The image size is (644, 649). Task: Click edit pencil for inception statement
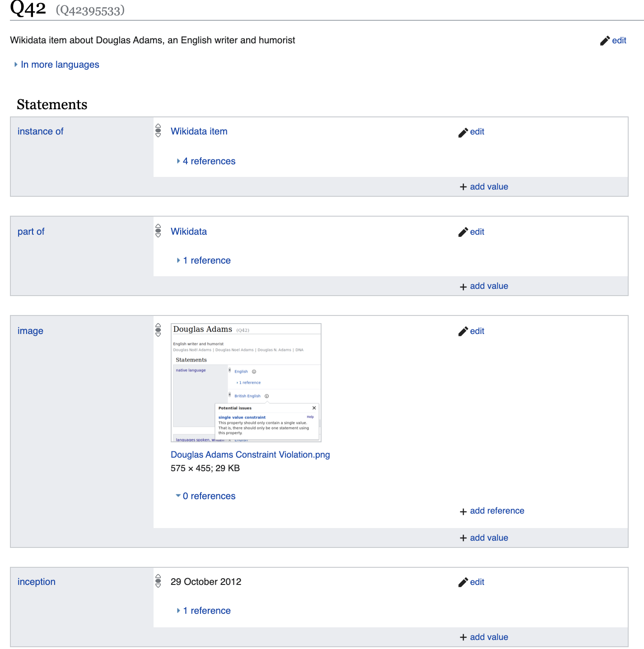[463, 583]
